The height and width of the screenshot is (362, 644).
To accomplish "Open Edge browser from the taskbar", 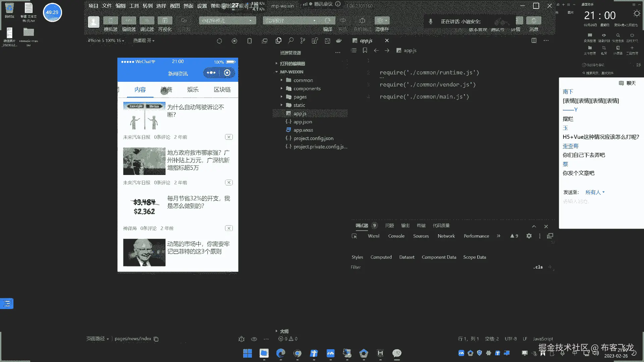I will [280, 353].
